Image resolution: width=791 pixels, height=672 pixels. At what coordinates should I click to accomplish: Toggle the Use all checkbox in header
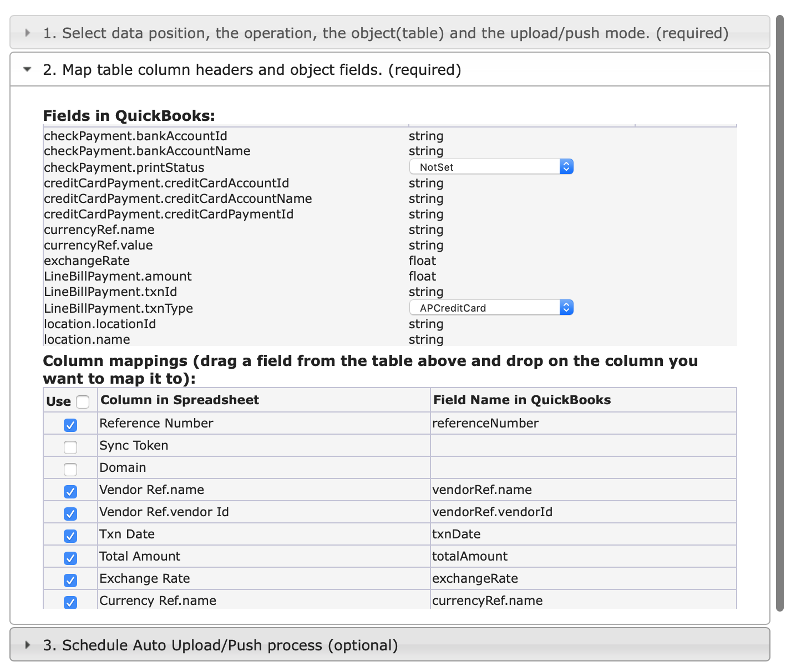click(x=83, y=401)
